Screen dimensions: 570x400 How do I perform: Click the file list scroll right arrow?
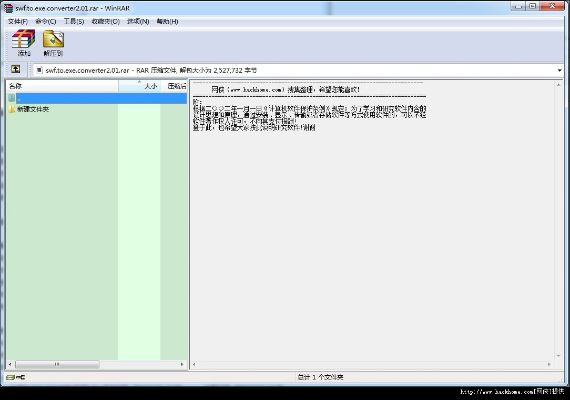tap(182, 364)
